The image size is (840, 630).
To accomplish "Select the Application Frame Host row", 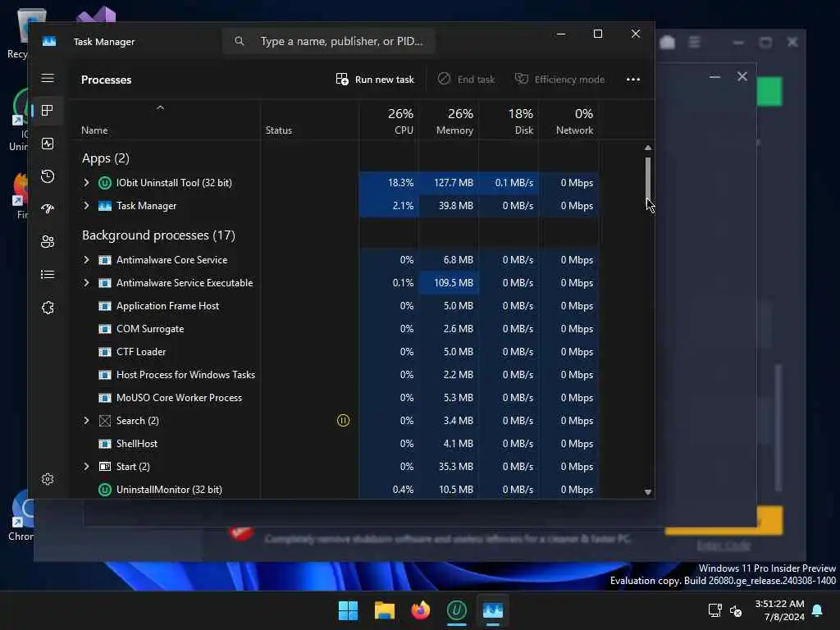I will pyautogui.click(x=336, y=306).
